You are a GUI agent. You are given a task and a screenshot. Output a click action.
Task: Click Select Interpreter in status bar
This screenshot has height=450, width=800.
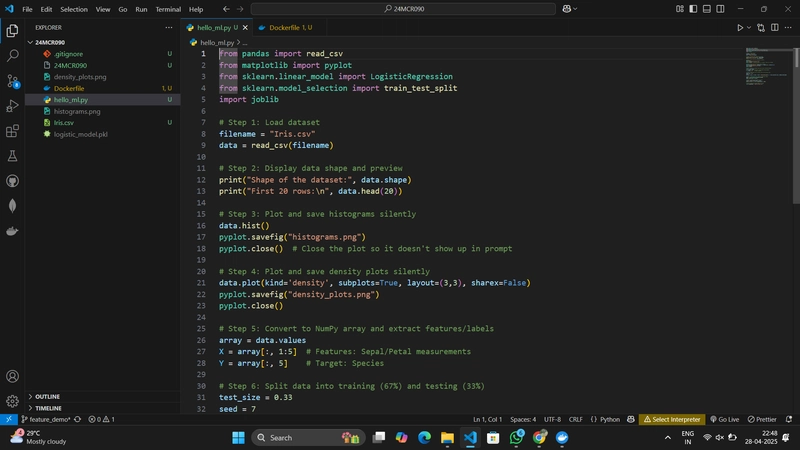(x=672, y=419)
